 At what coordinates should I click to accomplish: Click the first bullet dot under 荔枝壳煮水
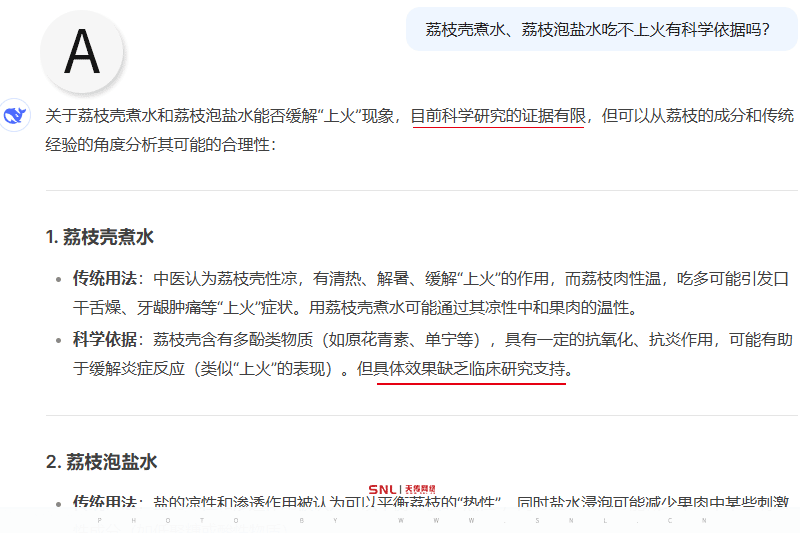pyautogui.click(x=58, y=278)
